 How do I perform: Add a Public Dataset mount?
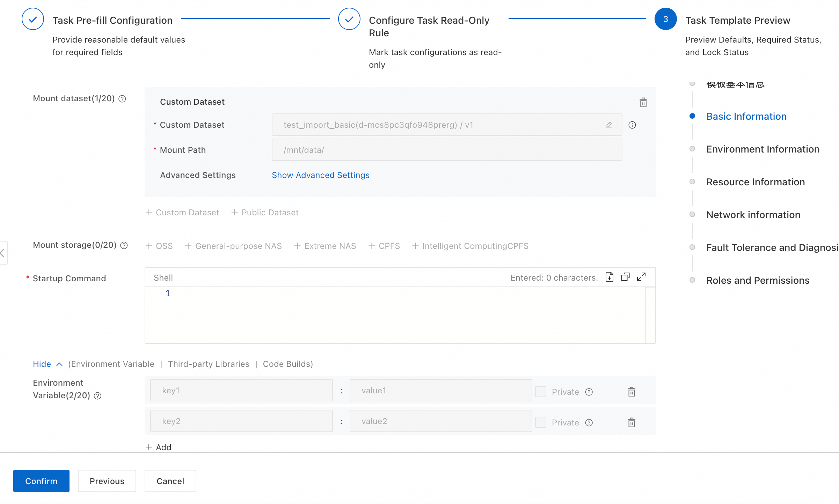tap(265, 213)
